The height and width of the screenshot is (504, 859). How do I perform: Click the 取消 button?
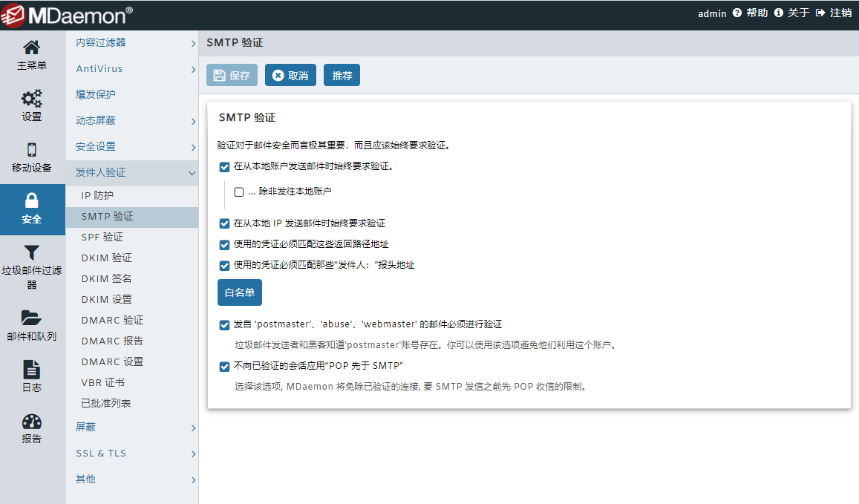click(x=290, y=75)
